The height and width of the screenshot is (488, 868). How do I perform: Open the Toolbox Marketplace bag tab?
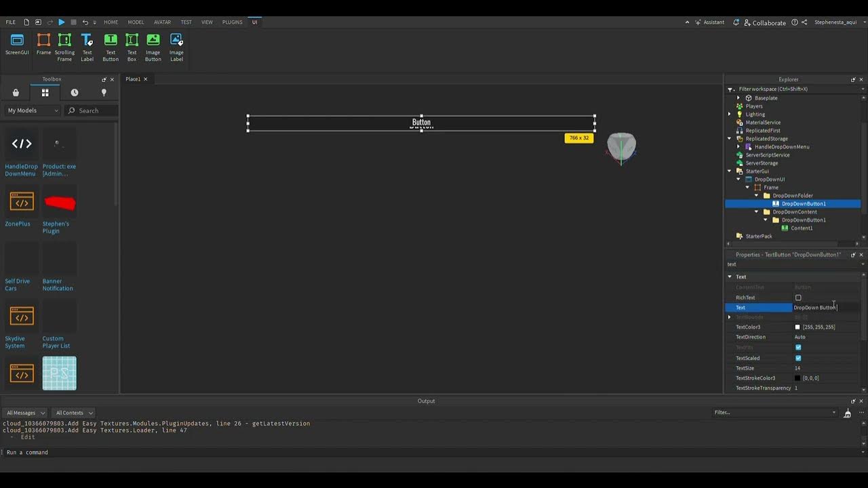(x=16, y=92)
